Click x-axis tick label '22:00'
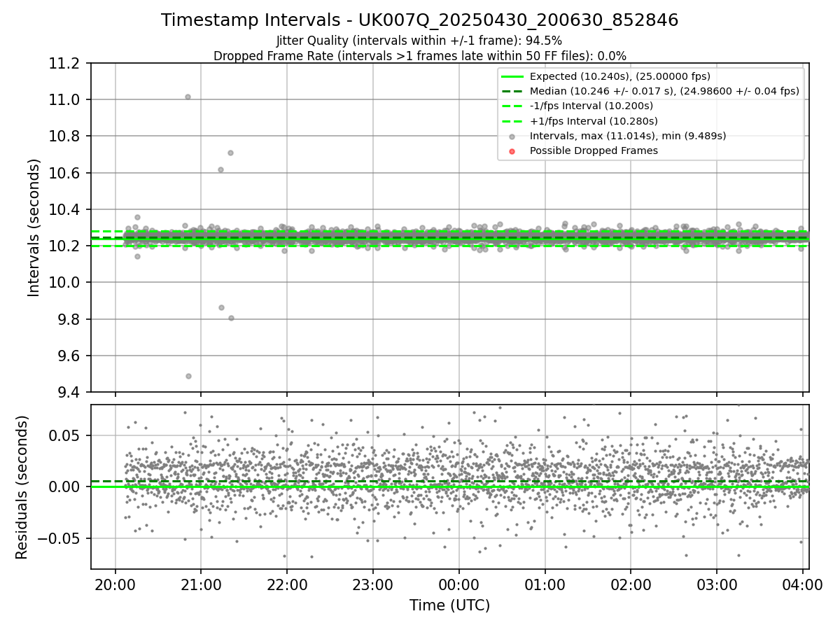Image resolution: width=840 pixels, height=630 pixels. pyautogui.click(x=287, y=584)
